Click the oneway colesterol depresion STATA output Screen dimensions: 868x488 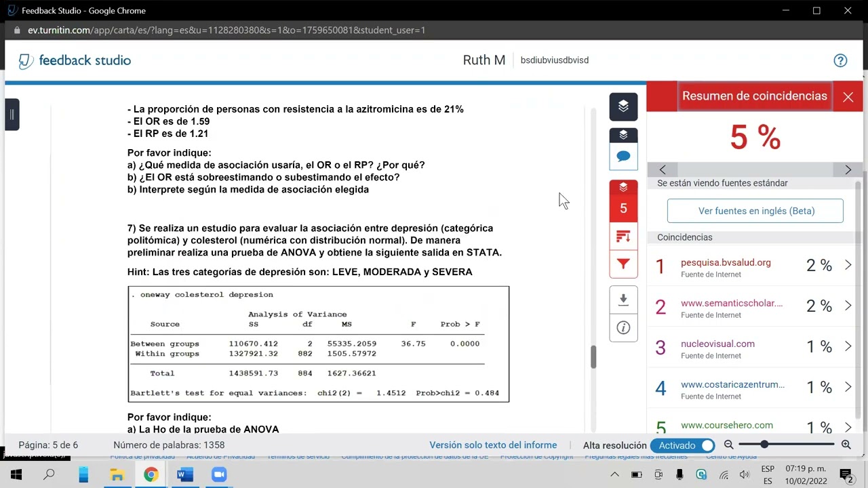318,344
